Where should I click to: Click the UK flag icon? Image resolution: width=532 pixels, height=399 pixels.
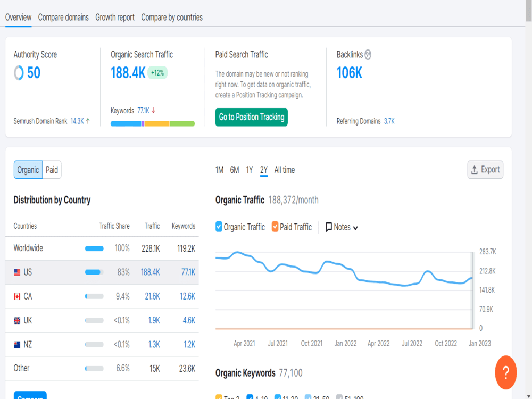coord(17,321)
